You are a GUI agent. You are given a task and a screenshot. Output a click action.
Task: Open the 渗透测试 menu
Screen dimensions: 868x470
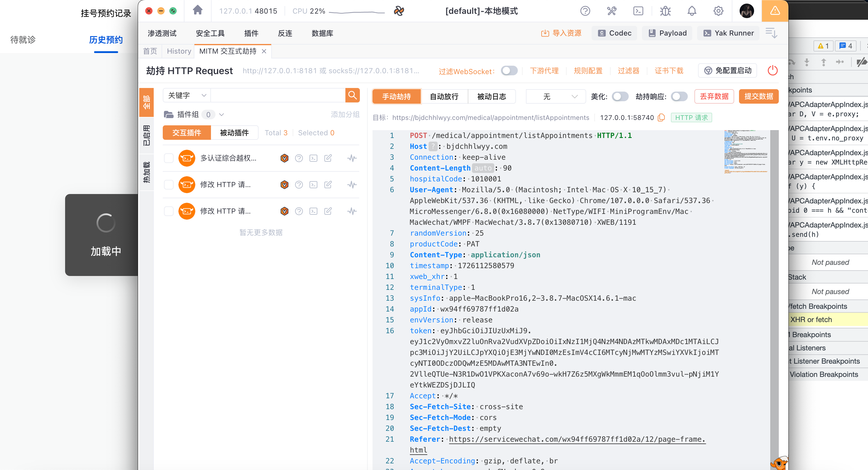(x=162, y=33)
